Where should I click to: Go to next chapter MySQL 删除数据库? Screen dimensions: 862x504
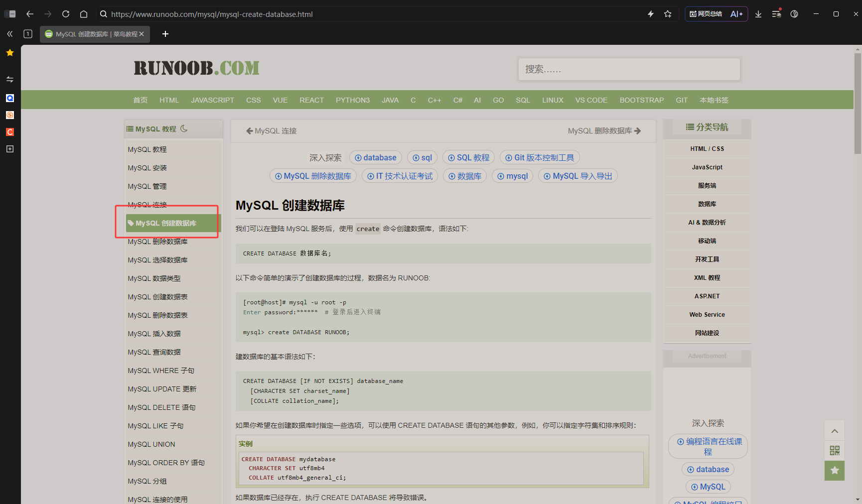coord(604,131)
